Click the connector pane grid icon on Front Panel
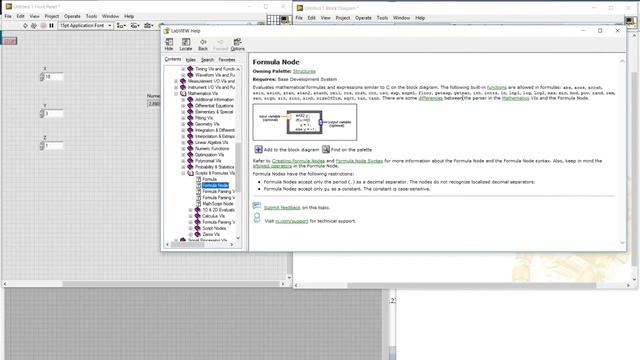 click(x=273, y=19)
